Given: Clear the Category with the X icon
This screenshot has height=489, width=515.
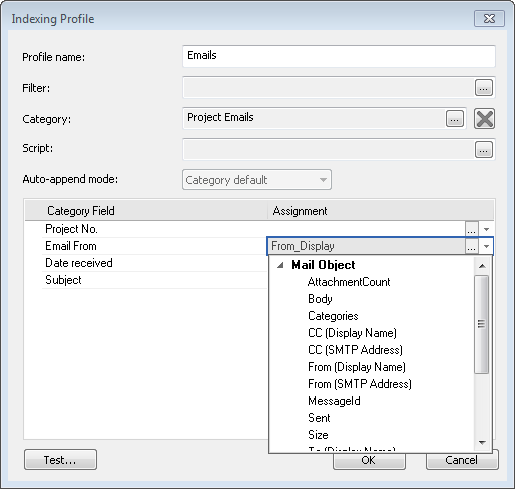Looking at the screenshot, I should (x=484, y=119).
